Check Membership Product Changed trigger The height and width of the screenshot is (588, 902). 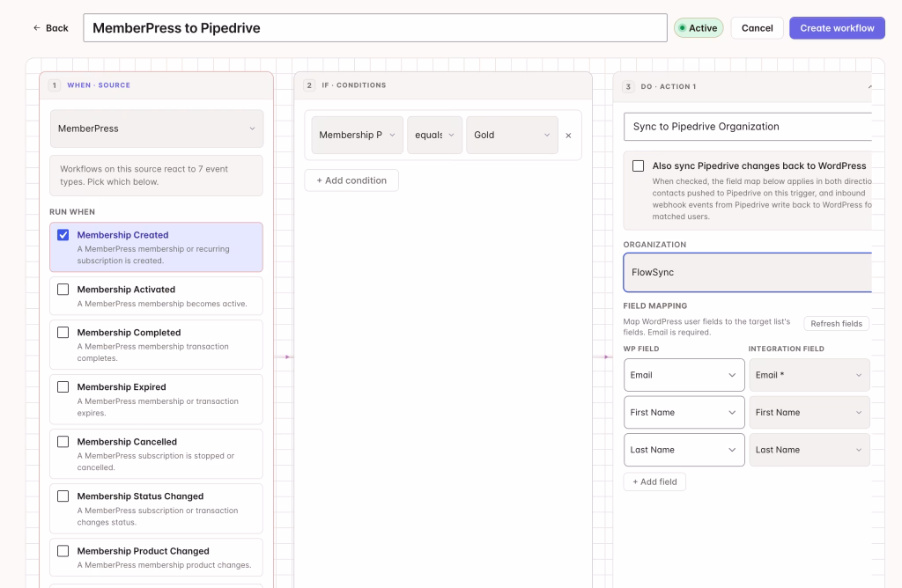click(x=63, y=551)
